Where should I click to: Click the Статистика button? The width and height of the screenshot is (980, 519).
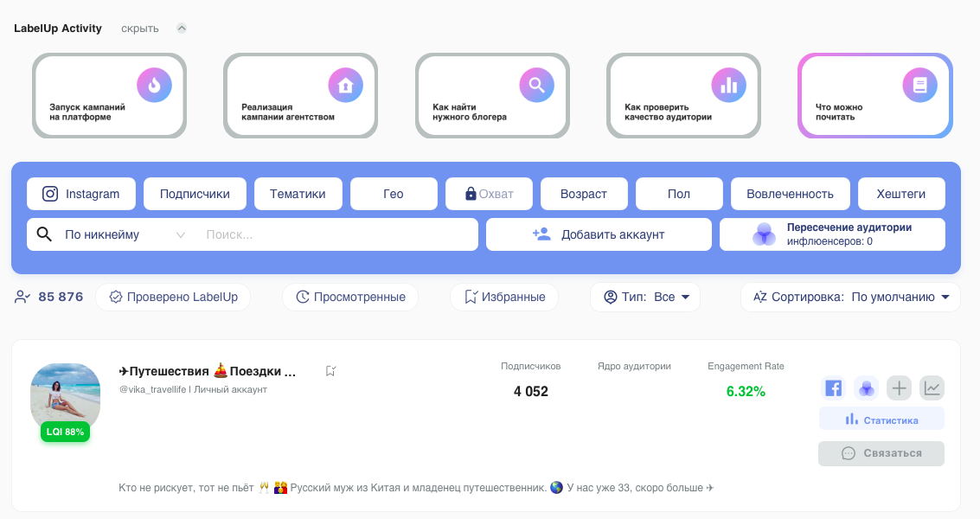881,420
